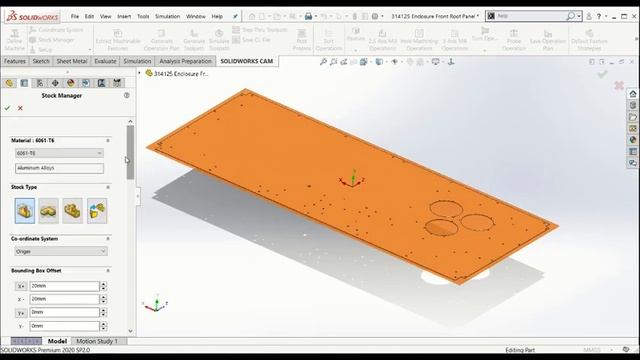Open the 6061-T6 material dropdown
640x360 pixels.
[x=59, y=153]
